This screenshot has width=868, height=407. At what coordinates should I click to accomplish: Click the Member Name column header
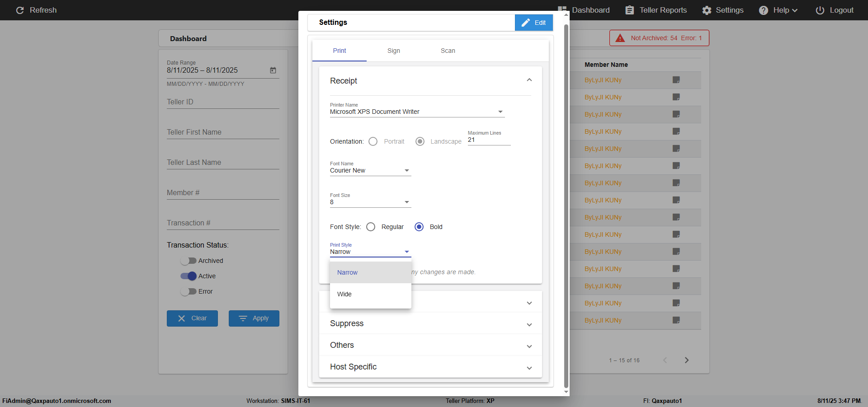[x=606, y=65]
